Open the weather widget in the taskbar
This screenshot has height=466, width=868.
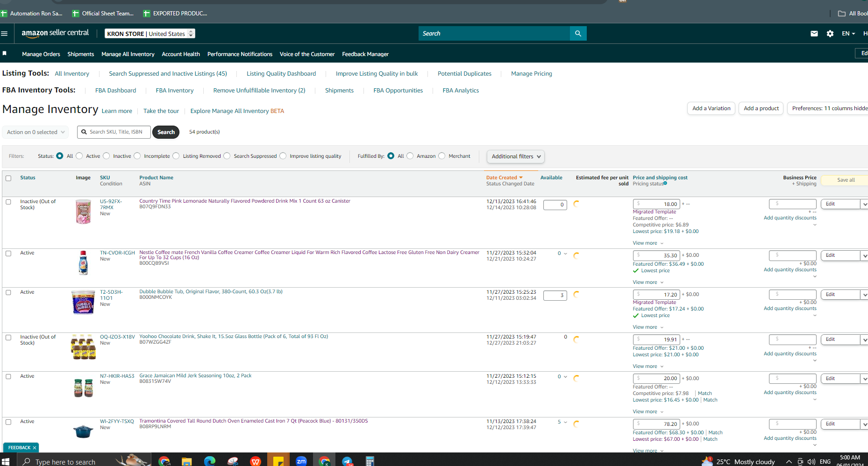738,461
